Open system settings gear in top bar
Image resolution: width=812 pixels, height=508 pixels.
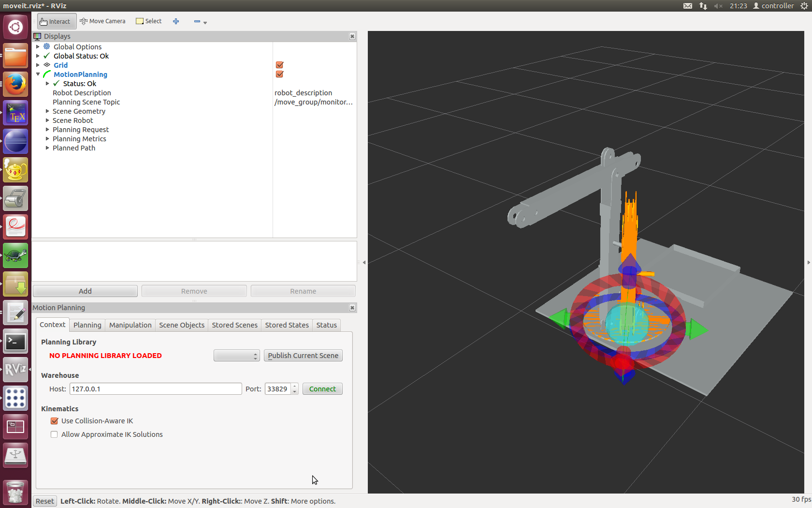tap(804, 6)
